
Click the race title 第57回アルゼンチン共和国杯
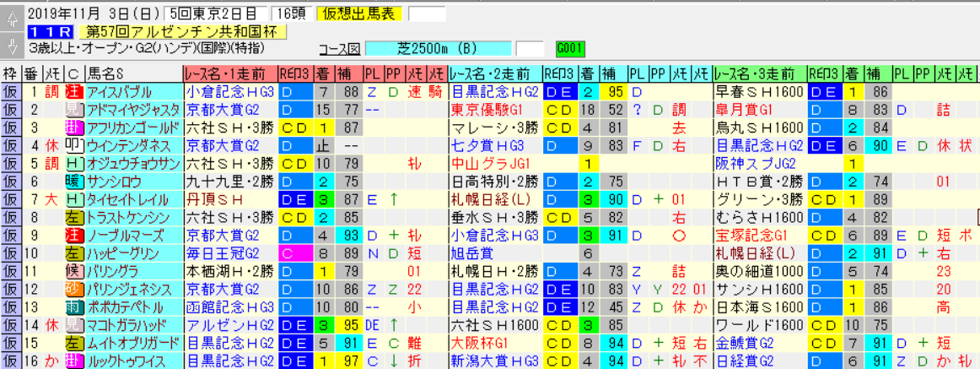pos(182,32)
